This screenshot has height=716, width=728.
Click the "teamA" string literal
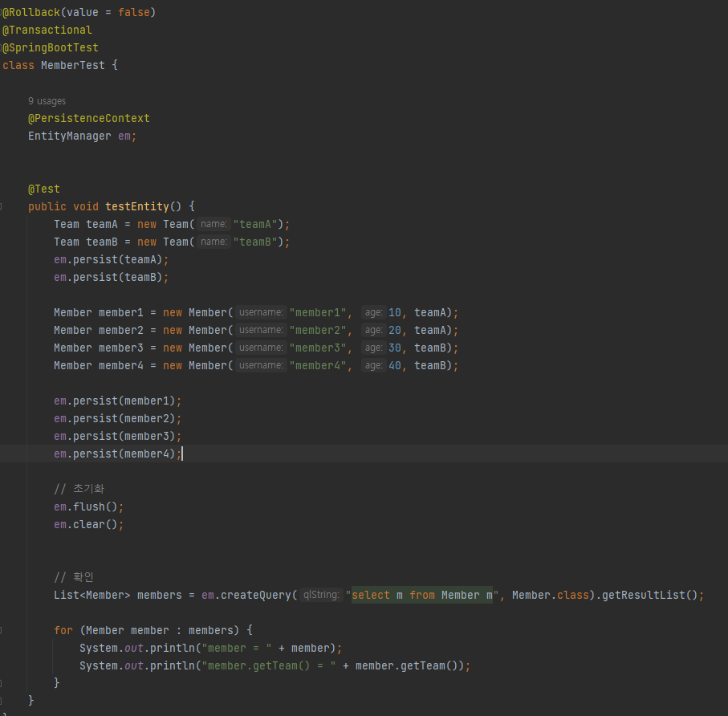tap(255, 224)
